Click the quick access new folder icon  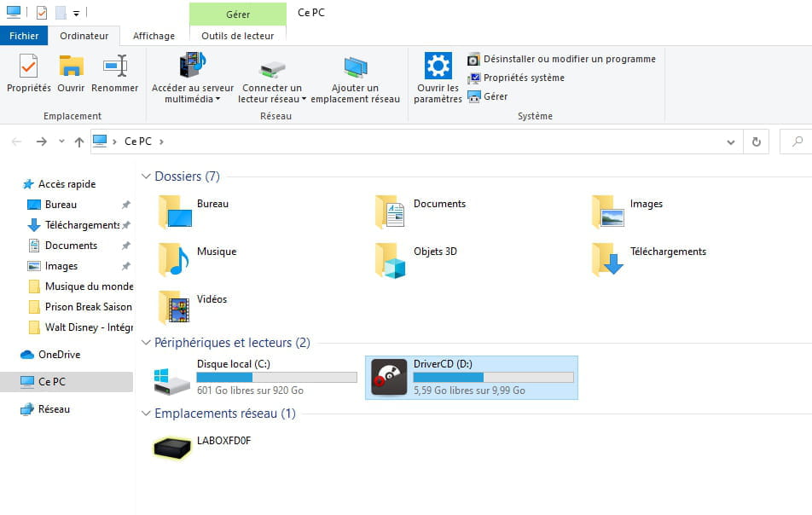point(61,13)
